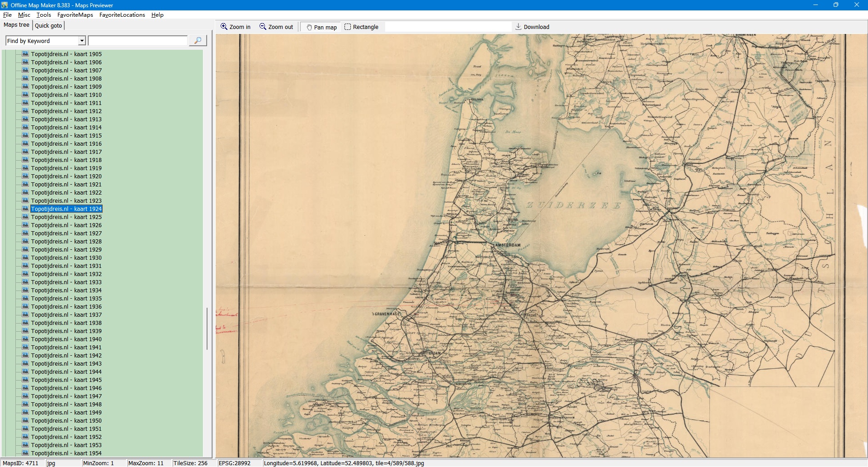The width and height of the screenshot is (868, 467).
Task: Click the Zoom in magnifier icon
Action: [x=224, y=27]
